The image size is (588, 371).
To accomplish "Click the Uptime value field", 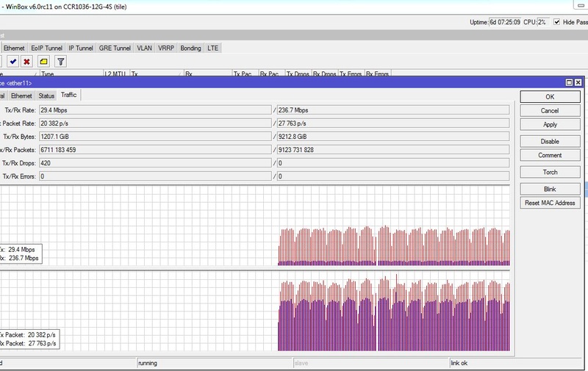I will (506, 22).
